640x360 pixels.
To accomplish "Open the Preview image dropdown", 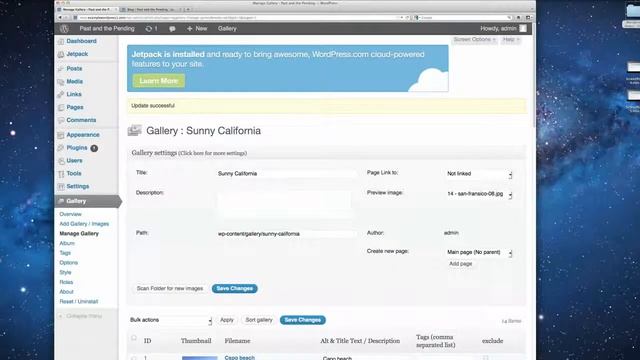I will click(x=479, y=194).
